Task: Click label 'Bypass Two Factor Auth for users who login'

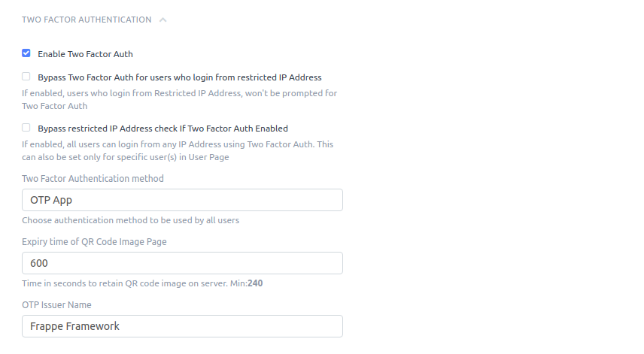Action: (x=180, y=77)
